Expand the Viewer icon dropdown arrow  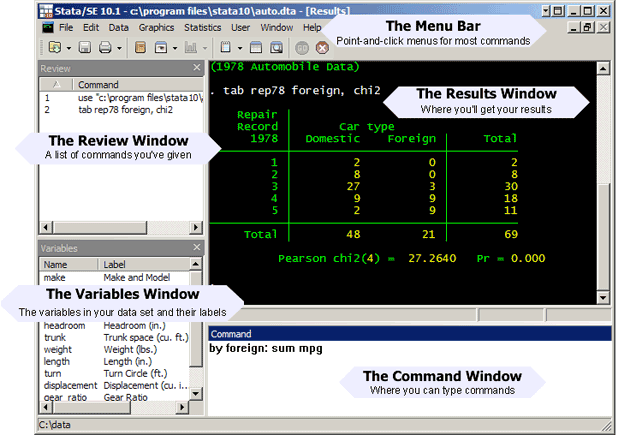click(x=175, y=48)
